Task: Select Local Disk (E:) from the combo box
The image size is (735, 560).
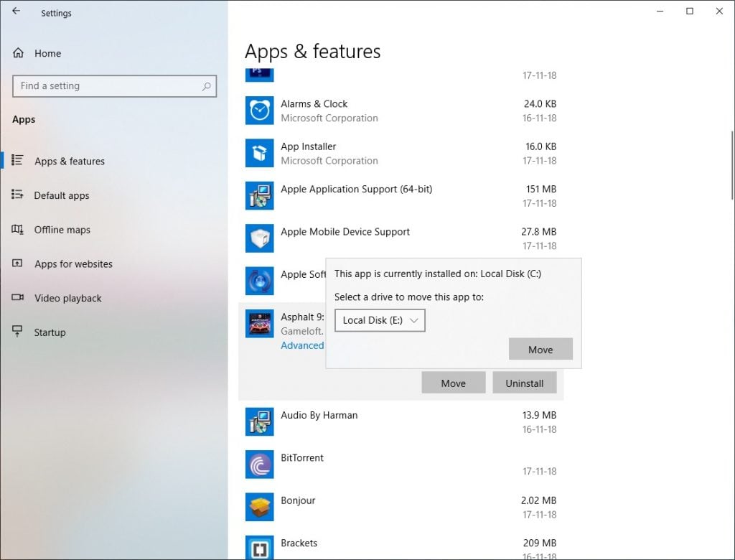Action: coord(373,320)
